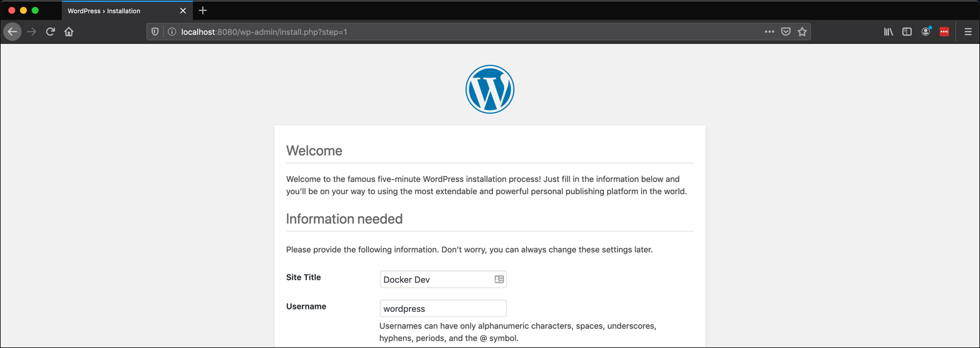Close the WordPress Installation tab
980x348 pixels.
point(183,11)
